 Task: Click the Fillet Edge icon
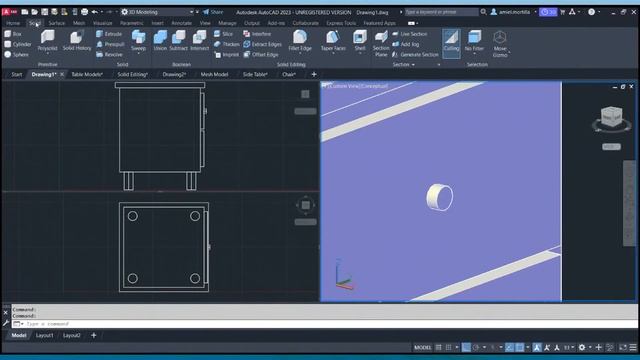click(x=300, y=37)
